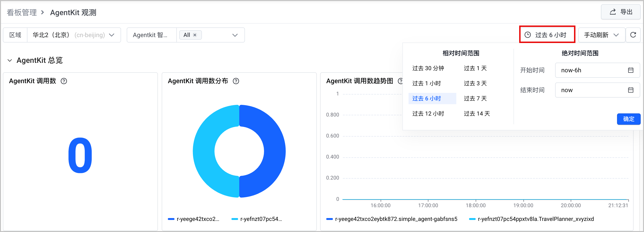Click calendar icon in 开始时间 field

click(x=631, y=70)
